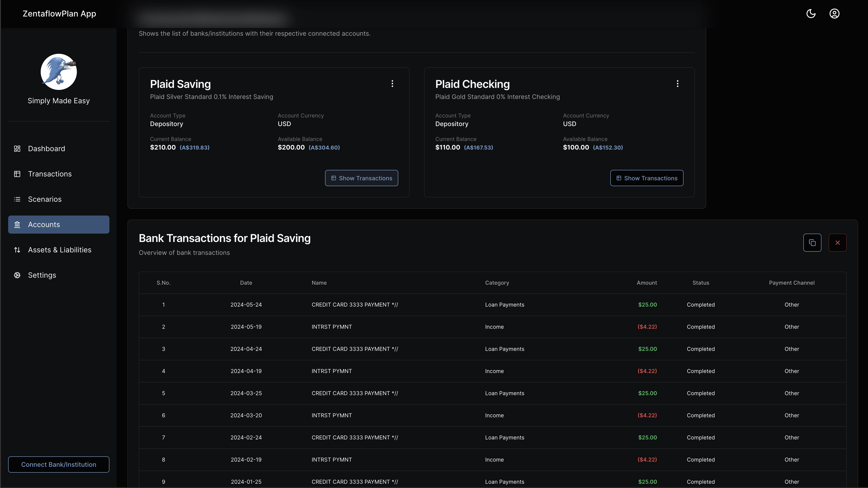Image resolution: width=868 pixels, height=488 pixels.
Task: Click the copy icon on Bank Transactions panel
Action: point(812,242)
